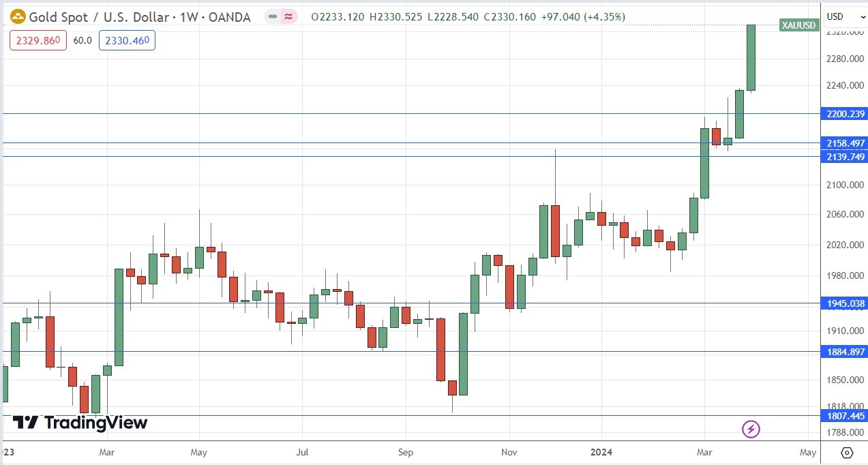The image size is (868, 465).
Task: Click the purple lightning bolt icon
Action: pyautogui.click(x=750, y=429)
